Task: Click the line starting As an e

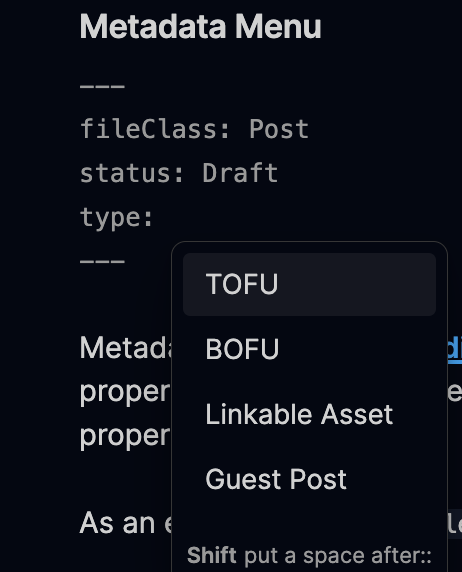Action: tap(126, 523)
